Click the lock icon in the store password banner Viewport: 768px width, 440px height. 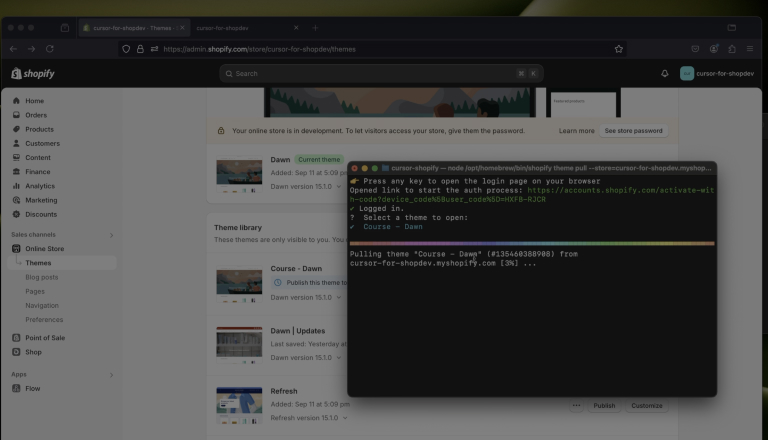point(221,131)
